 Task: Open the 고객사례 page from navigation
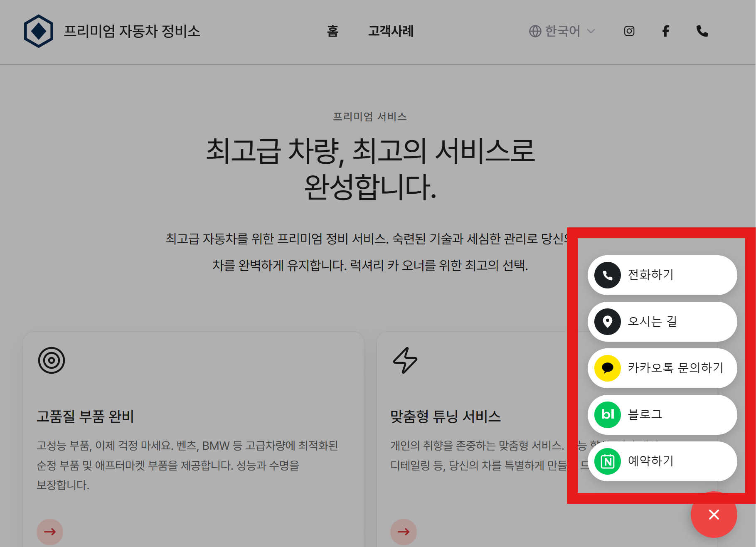pyautogui.click(x=391, y=31)
